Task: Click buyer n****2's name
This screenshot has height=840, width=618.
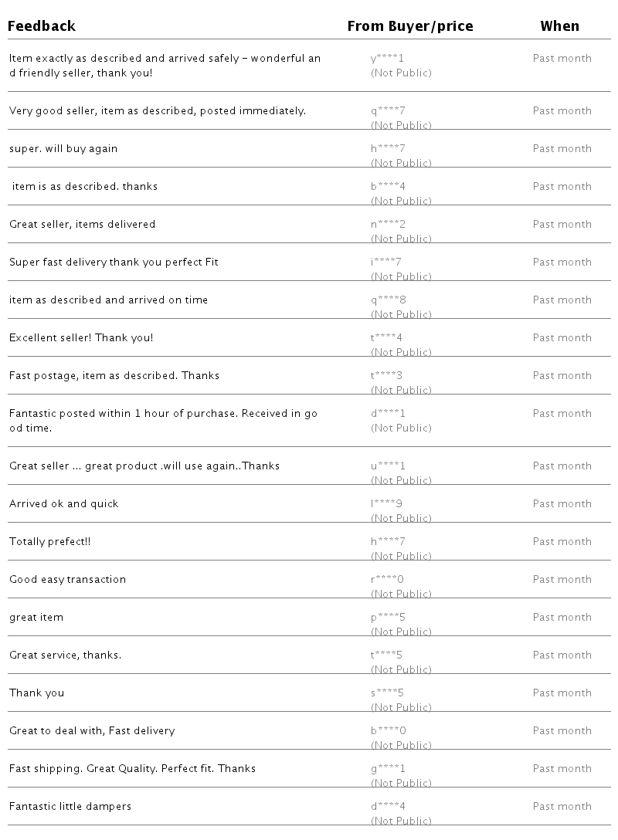Action: (x=388, y=225)
